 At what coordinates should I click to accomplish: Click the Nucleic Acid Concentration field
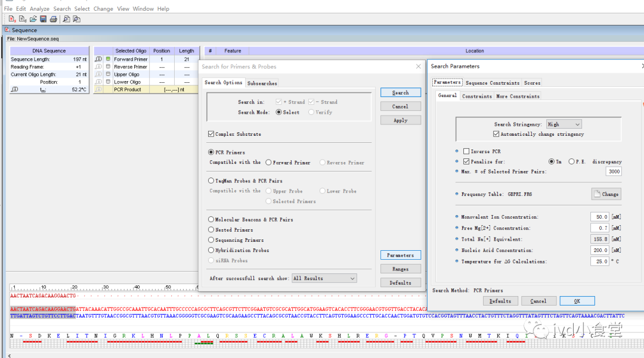click(600, 250)
